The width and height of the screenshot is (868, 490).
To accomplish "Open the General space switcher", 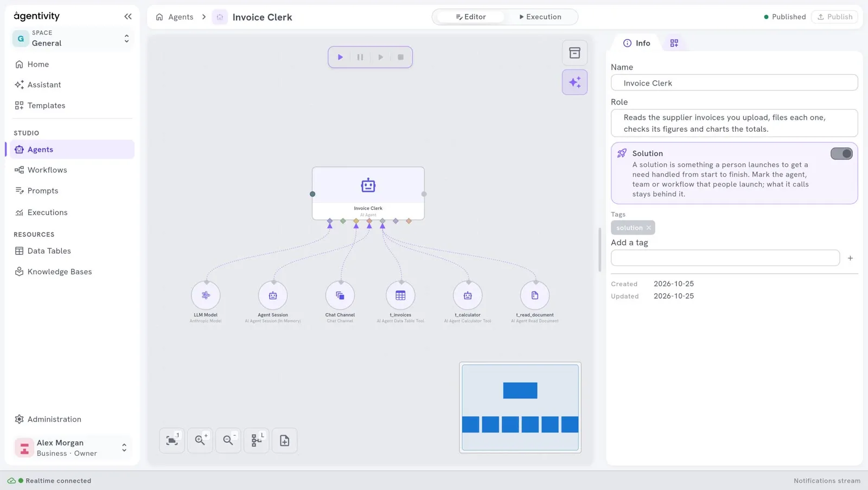I will tap(73, 38).
